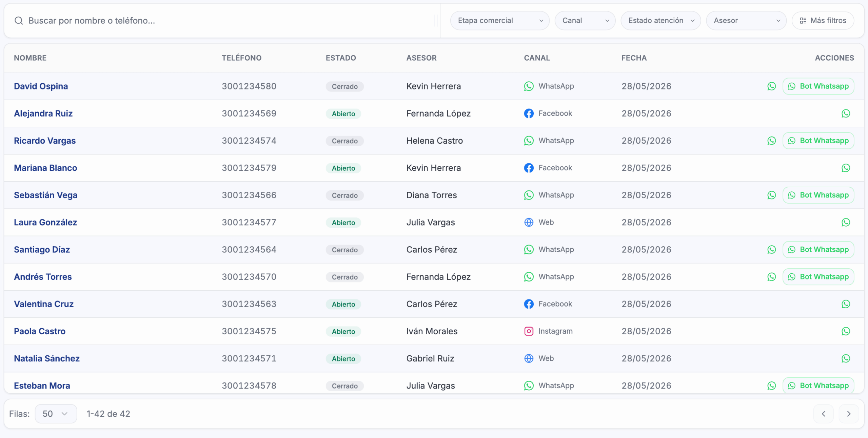
Task: Click advisor name Iván Morales
Action: [x=432, y=331]
